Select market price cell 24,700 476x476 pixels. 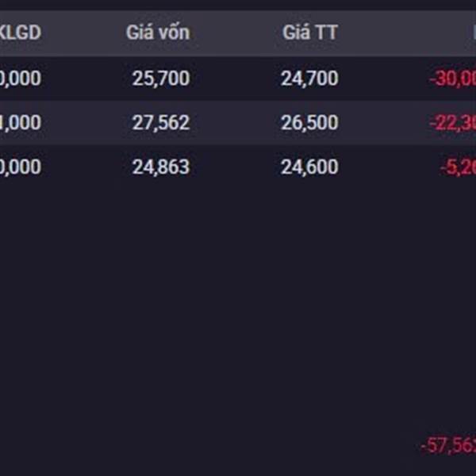tap(309, 79)
